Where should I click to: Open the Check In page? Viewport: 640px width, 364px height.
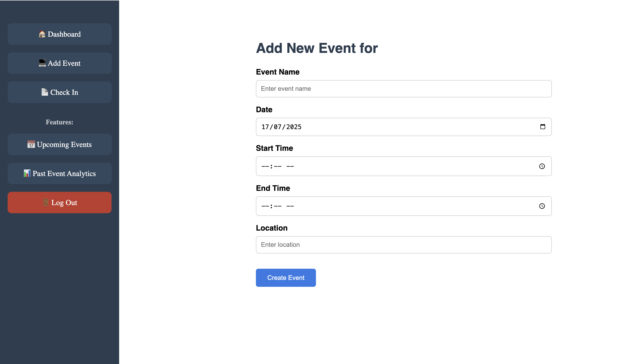pos(60,92)
